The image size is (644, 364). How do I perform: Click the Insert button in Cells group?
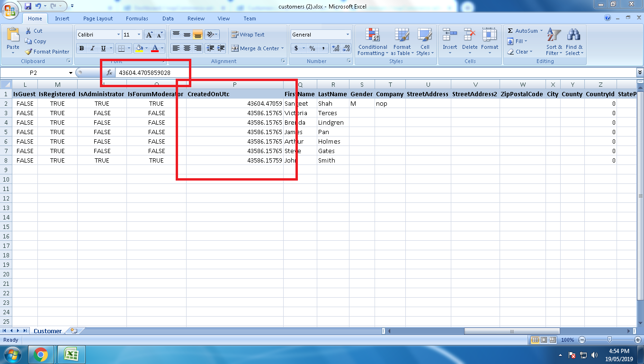pyautogui.click(x=450, y=41)
